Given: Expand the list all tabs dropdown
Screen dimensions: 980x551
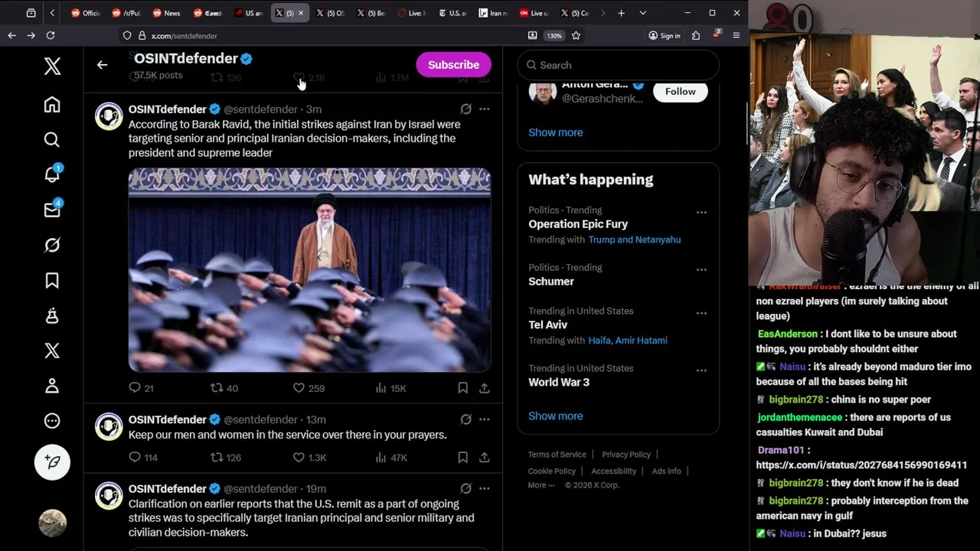Looking at the screenshot, I should pos(642,13).
